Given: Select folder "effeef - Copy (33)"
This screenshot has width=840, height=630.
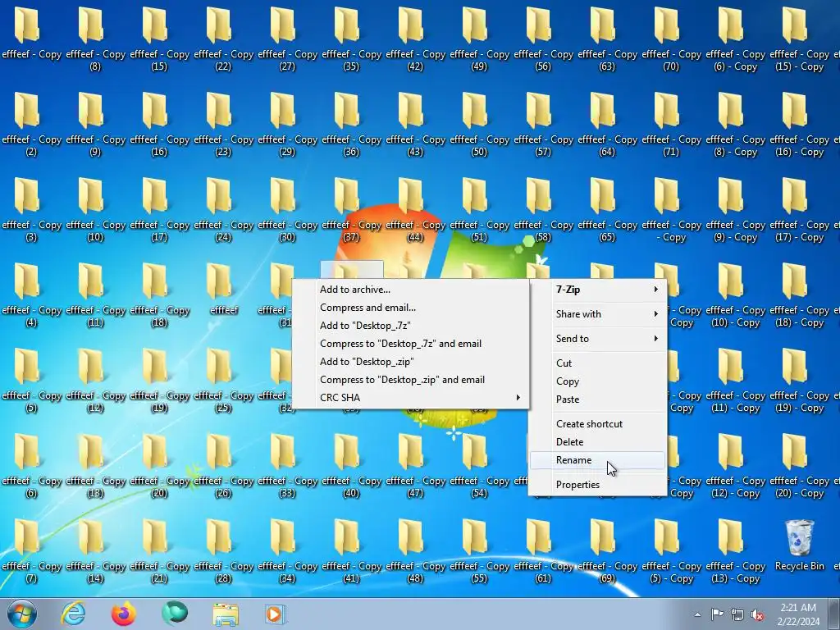Looking at the screenshot, I should click(287, 466).
